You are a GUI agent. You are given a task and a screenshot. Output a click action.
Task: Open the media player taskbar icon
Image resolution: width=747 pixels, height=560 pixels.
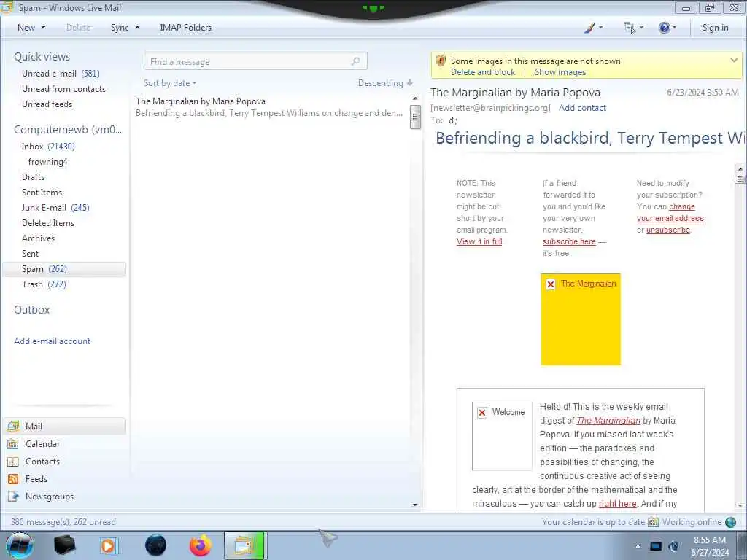click(109, 545)
